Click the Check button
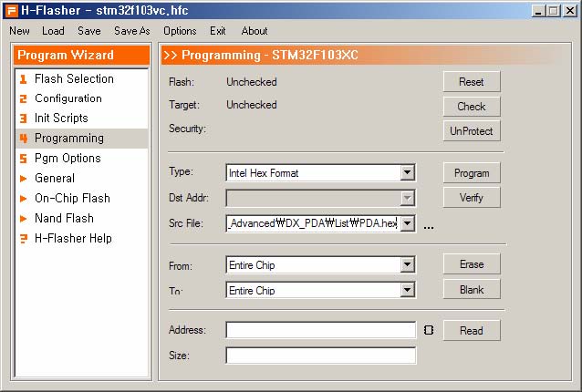 tap(472, 107)
